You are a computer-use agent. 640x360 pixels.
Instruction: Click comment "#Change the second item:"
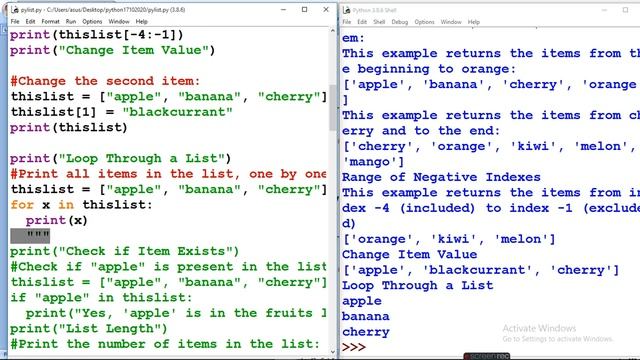[x=105, y=81]
